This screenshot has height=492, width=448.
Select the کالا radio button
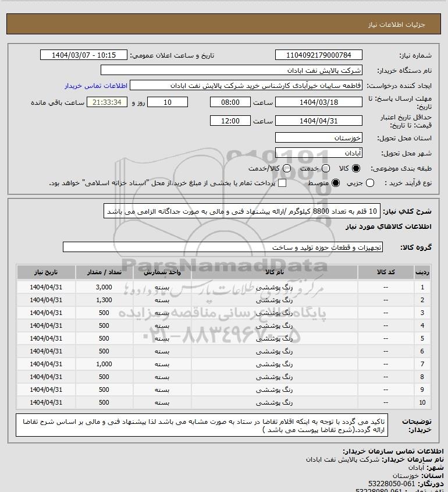(356, 168)
